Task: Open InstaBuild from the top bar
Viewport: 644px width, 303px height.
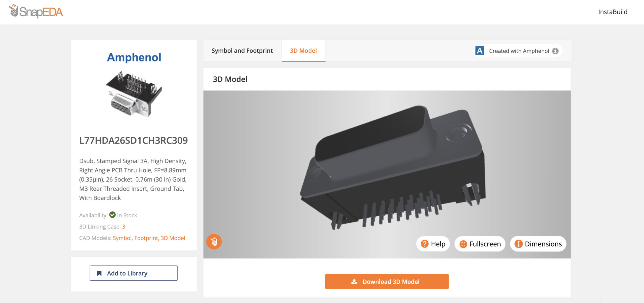Action: (x=613, y=12)
